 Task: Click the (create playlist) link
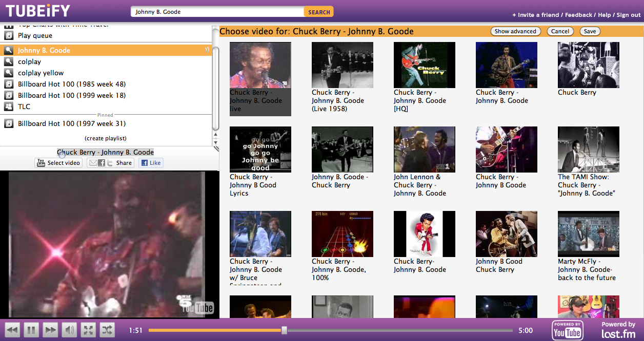point(106,138)
